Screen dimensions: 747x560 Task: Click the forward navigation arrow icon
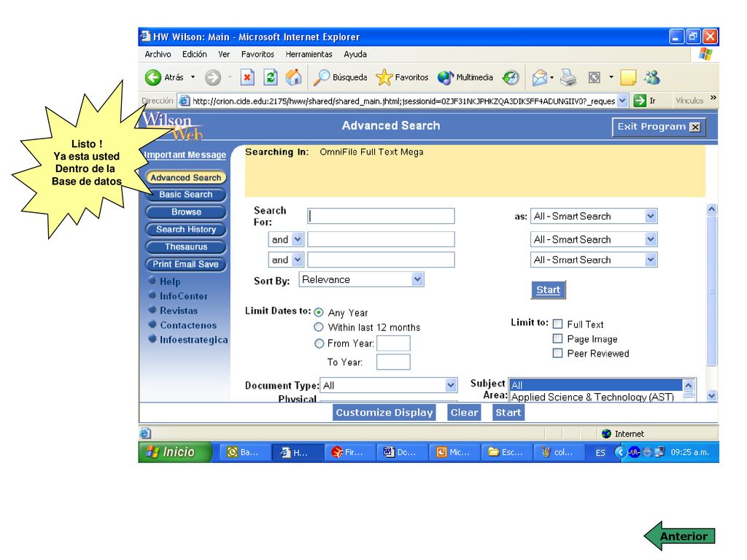pyautogui.click(x=213, y=77)
